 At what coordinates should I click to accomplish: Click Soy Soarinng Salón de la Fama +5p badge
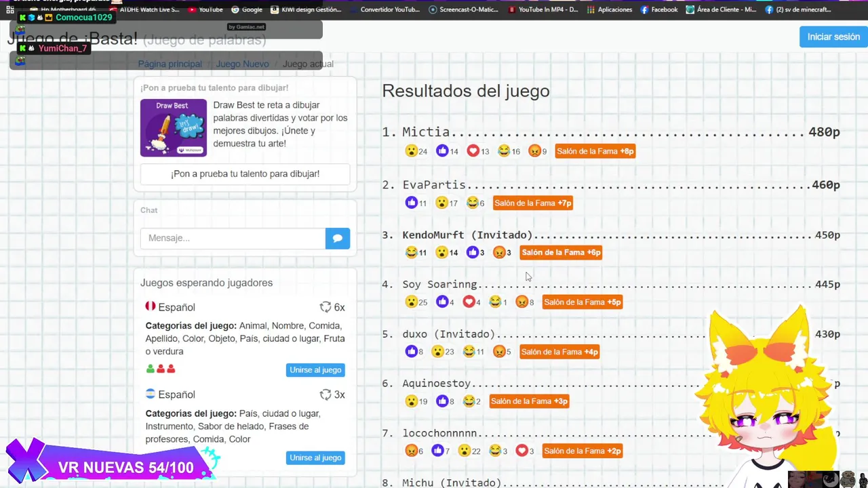tap(583, 302)
